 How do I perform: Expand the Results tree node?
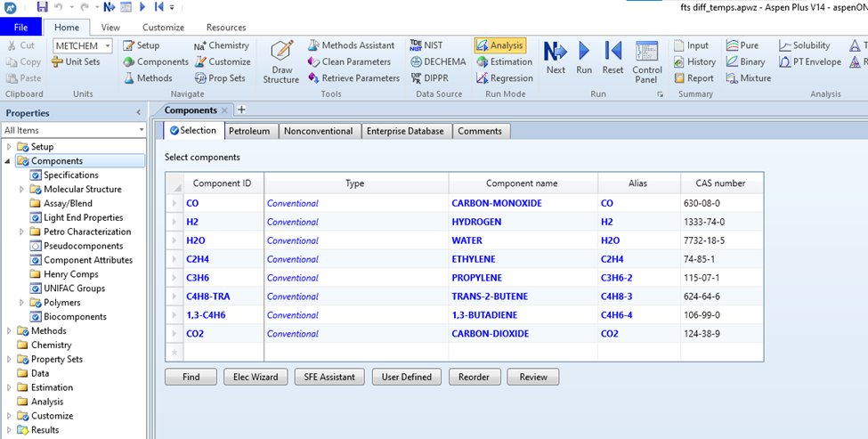(x=8, y=430)
